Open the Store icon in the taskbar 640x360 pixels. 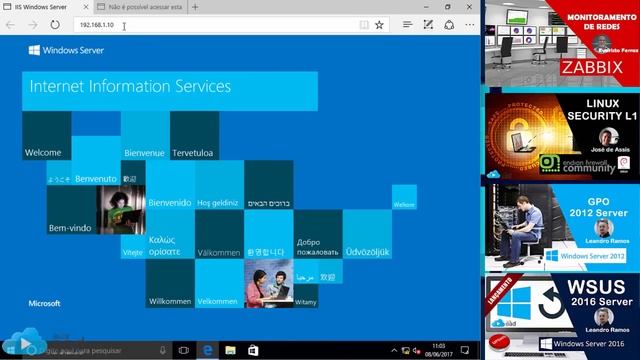[253, 350]
